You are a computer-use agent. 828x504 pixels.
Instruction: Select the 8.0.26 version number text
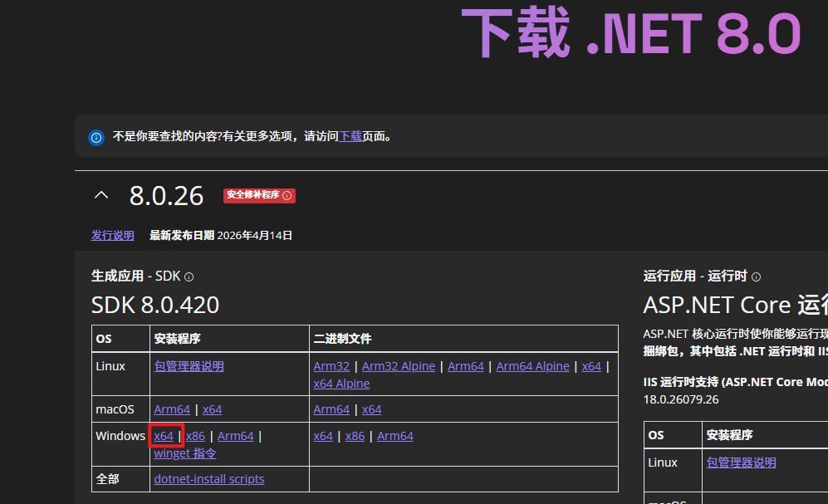pyautogui.click(x=166, y=196)
